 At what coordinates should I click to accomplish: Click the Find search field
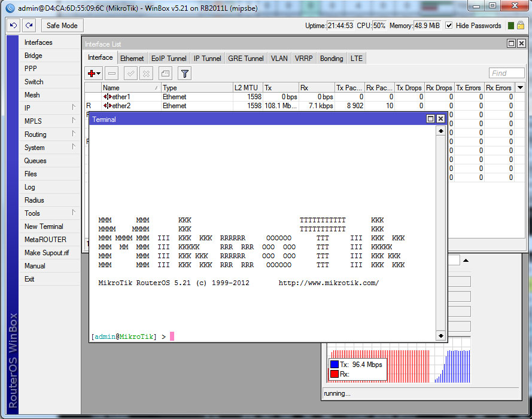[x=506, y=73]
